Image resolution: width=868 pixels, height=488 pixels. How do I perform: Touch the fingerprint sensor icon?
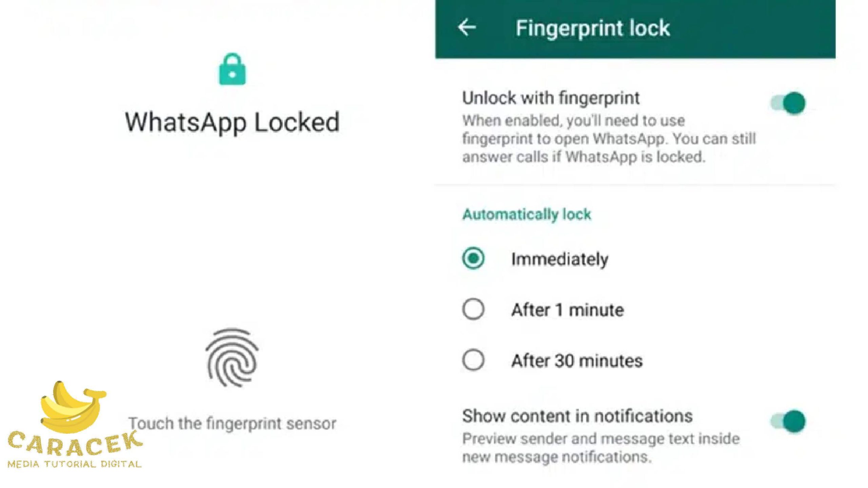tap(232, 358)
